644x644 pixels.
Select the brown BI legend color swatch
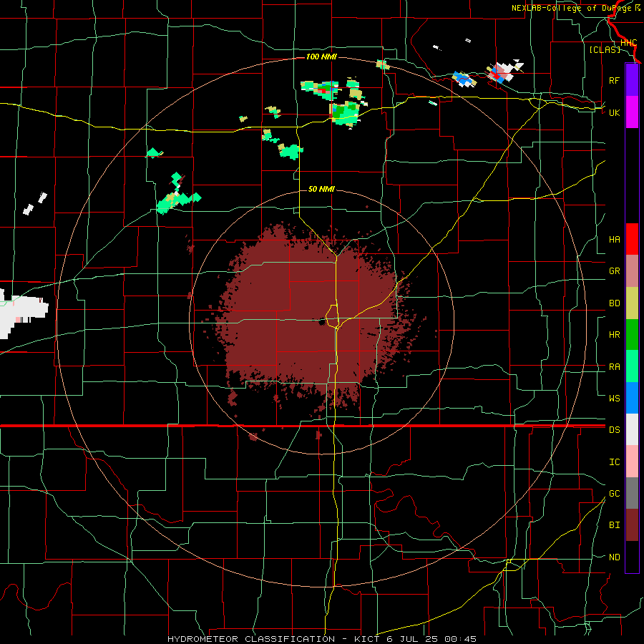click(632, 525)
